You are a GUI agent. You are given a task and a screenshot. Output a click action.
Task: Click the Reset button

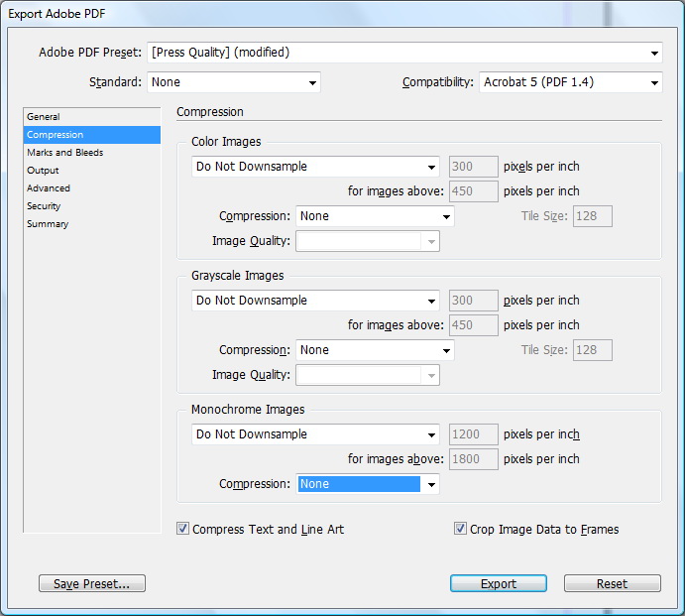tap(612, 583)
